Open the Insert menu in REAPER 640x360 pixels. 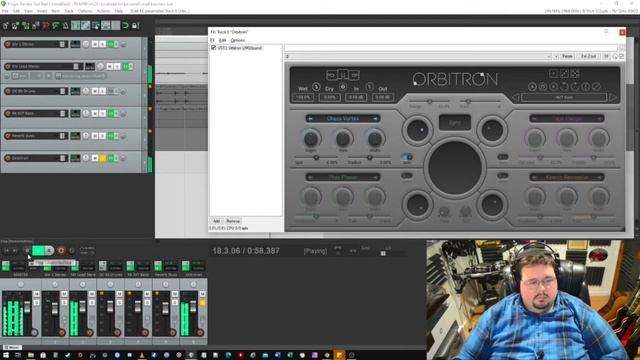42,11
